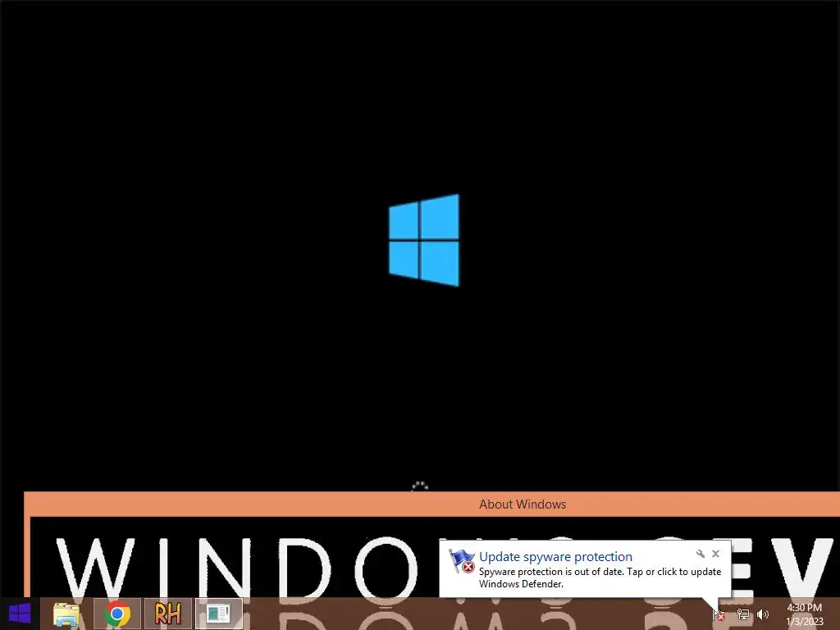This screenshot has height=630, width=840.
Task: Open the wrench notification settings icon
Action: [701, 554]
